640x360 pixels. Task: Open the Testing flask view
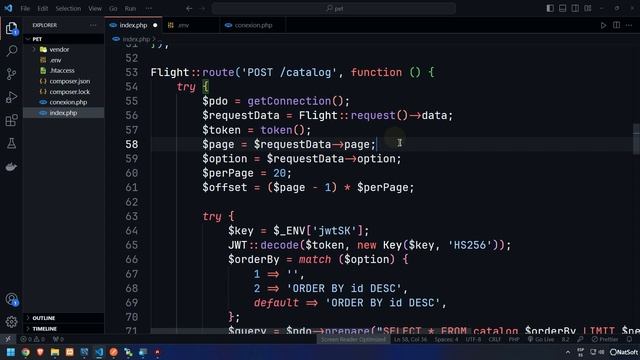coord(11,143)
